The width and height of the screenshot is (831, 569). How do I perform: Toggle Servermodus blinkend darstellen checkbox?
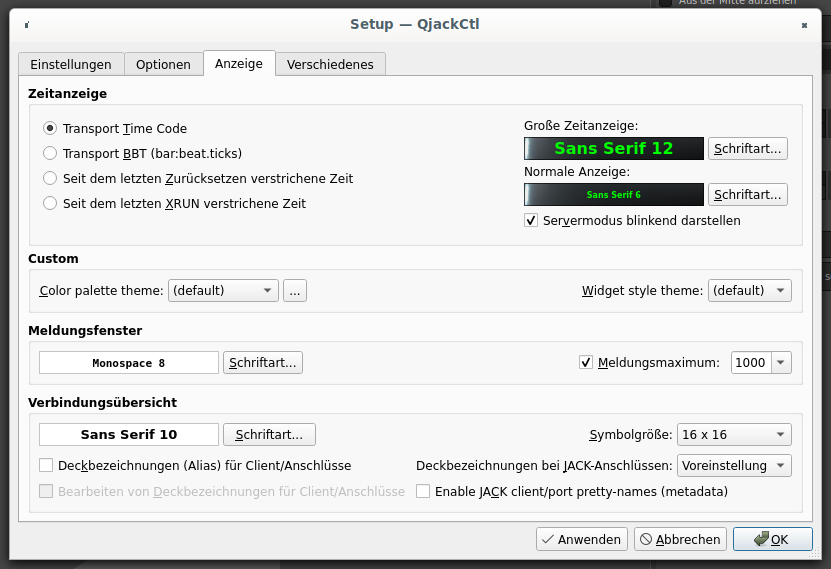click(531, 220)
